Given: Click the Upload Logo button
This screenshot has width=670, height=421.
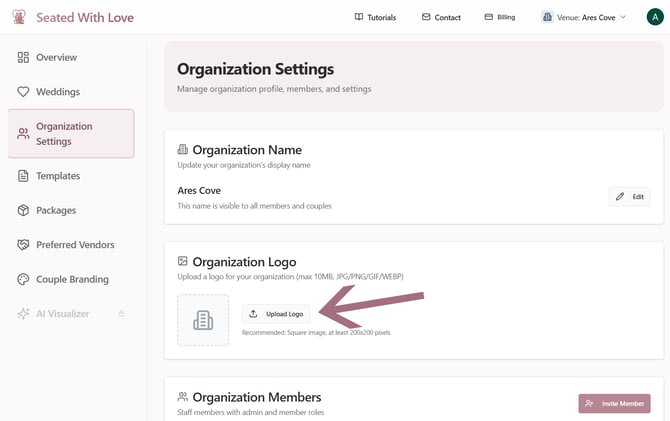Looking at the screenshot, I should pos(276,314).
